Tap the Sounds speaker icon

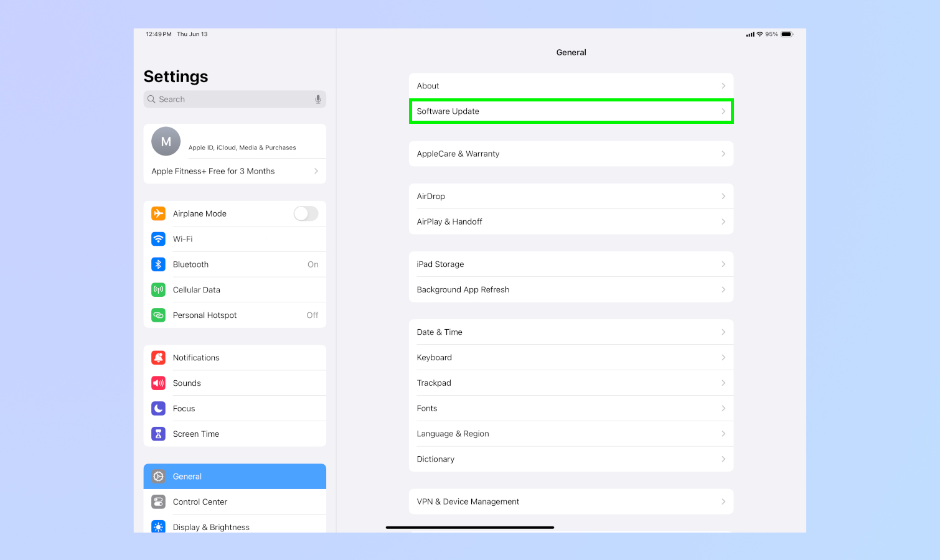(158, 383)
